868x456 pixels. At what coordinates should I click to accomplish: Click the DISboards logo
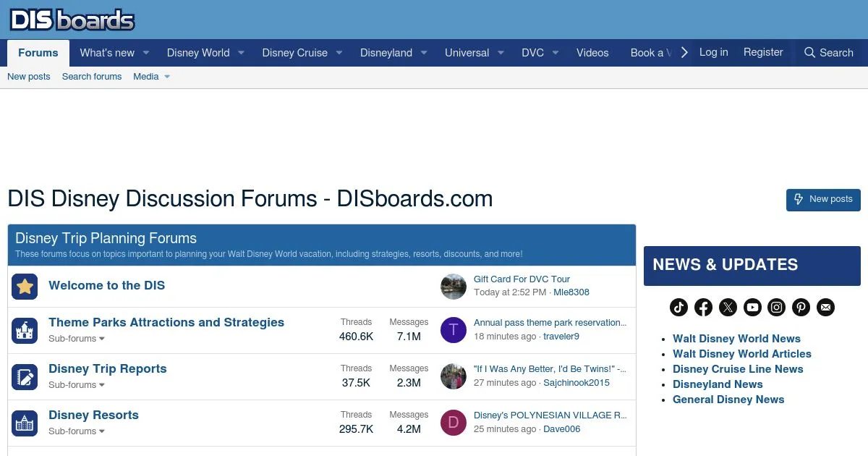click(72, 20)
